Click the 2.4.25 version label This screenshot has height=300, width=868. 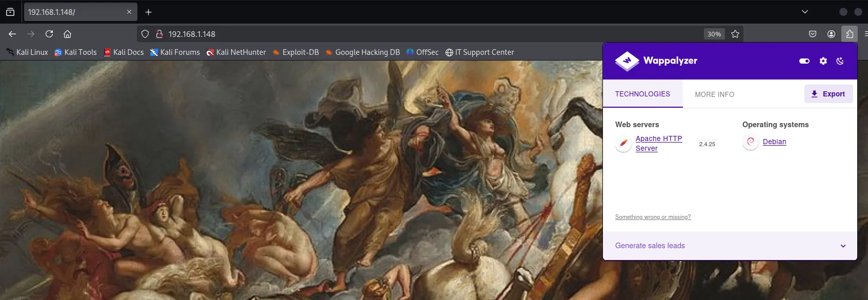click(x=707, y=144)
